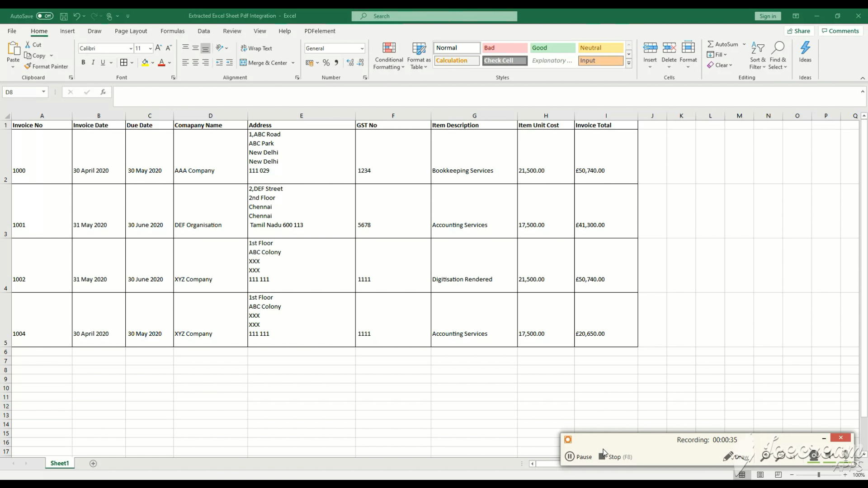Click the Insert Function fx icon
This screenshot has height=488, width=868.
pos(103,92)
